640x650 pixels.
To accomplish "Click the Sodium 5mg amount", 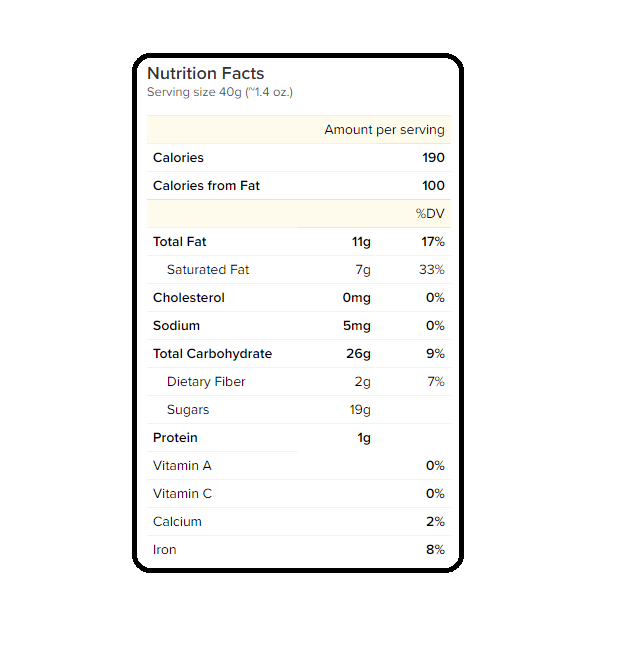I will click(356, 326).
